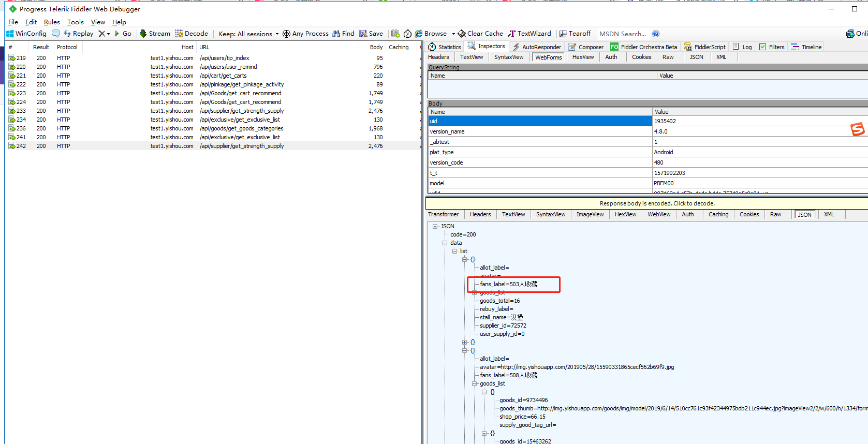Toggle Decode mode

[192, 34]
